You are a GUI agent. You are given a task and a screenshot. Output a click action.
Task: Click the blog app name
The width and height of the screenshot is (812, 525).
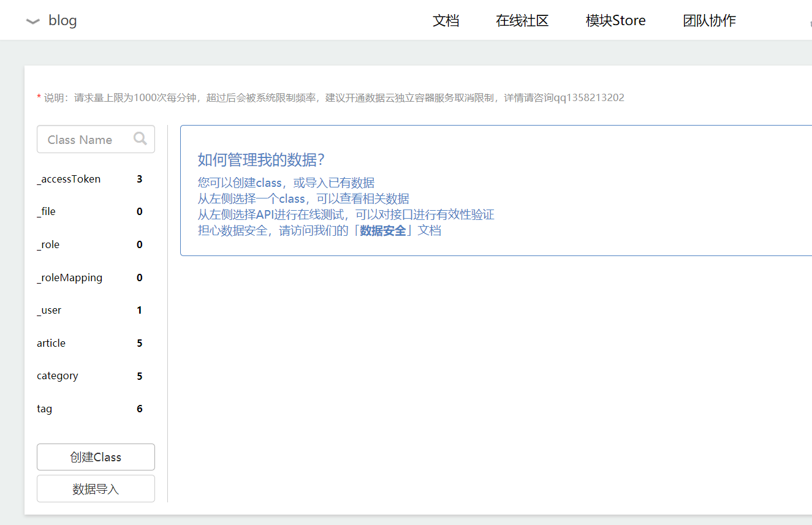tap(63, 21)
